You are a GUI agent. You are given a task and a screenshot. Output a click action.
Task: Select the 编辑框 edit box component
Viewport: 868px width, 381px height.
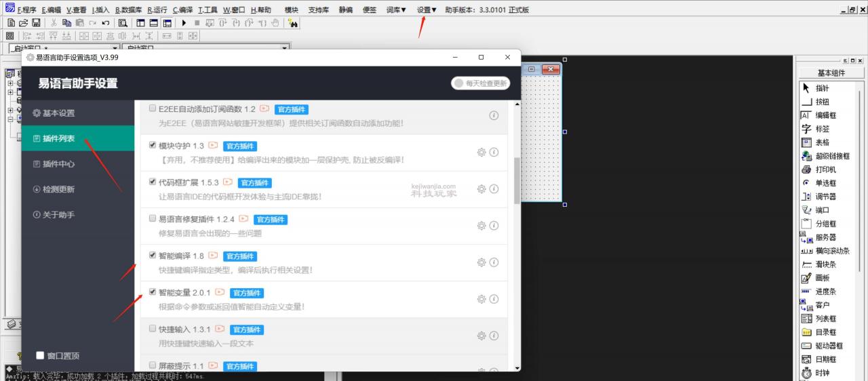pos(818,115)
